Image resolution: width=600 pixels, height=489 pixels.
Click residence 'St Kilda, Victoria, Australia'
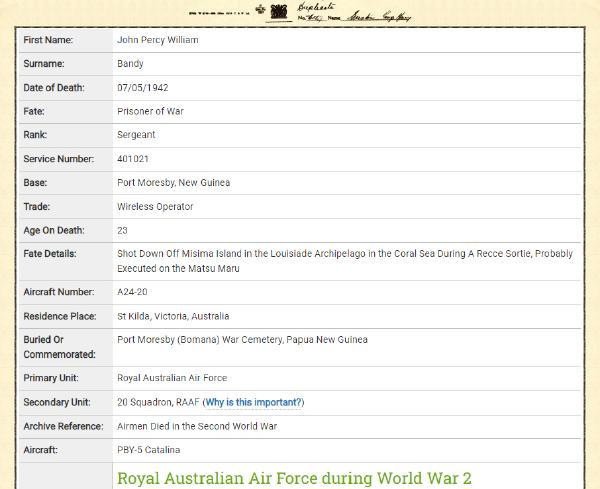(173, 316)
